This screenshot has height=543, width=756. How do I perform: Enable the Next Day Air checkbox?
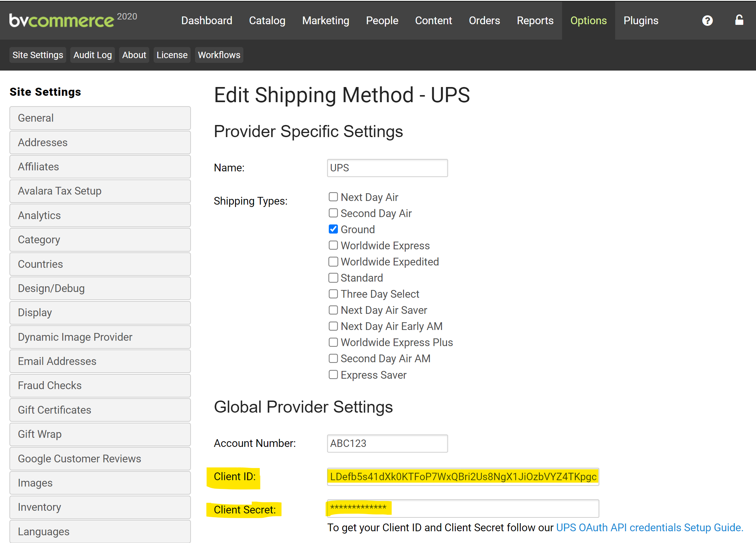[x=333, y=197]
